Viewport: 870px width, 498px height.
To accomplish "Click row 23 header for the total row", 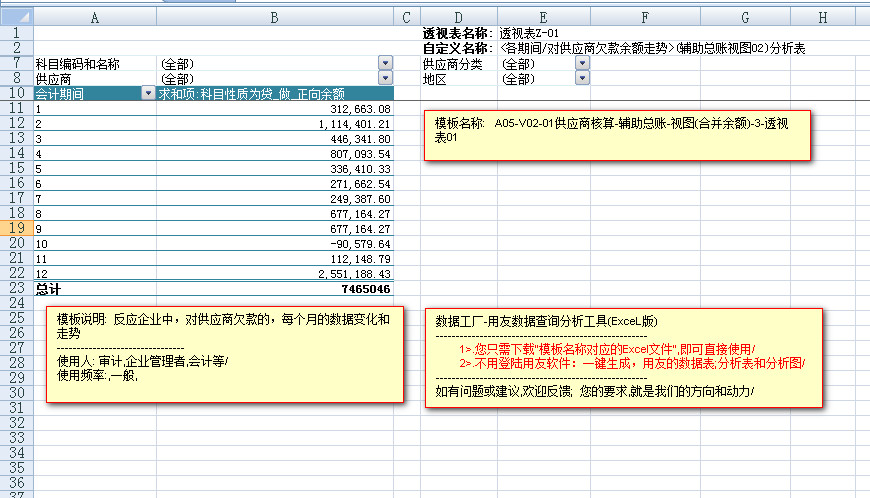I will pyautogui.click(x=15, y=288).
